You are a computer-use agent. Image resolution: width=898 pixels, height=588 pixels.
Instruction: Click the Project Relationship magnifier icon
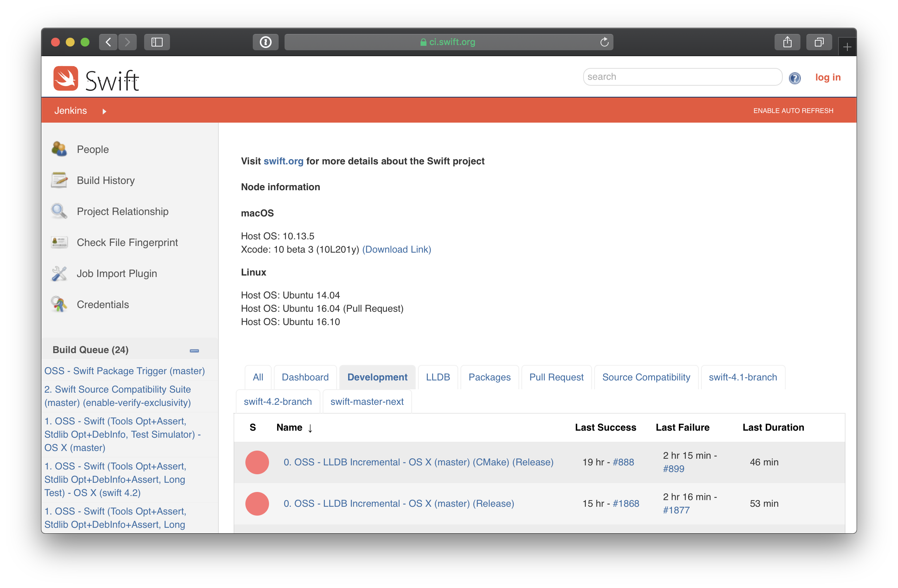coord(59,211)
